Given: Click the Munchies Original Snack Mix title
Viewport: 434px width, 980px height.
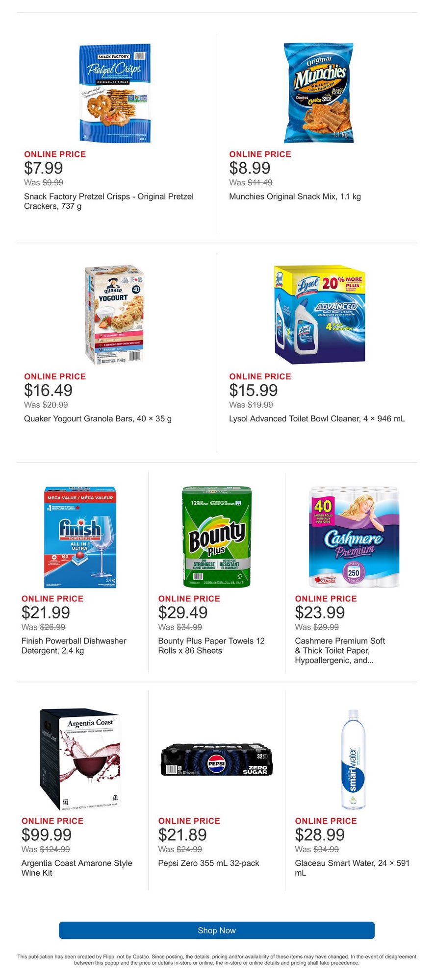Looking at the screenshot, I should [295, 196].
